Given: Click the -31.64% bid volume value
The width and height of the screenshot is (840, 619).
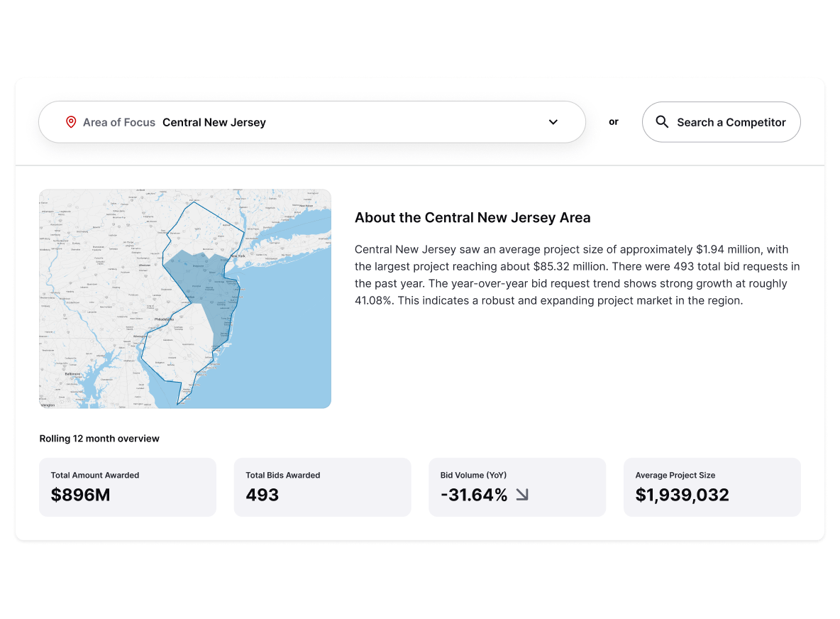Looking at the screenshot, I should 474,495.
